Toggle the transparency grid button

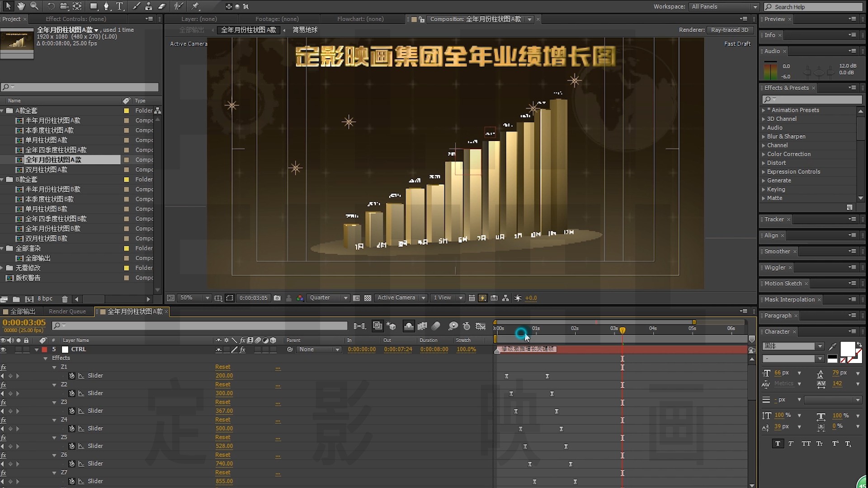pyautogui.click(x=368, y=298)
